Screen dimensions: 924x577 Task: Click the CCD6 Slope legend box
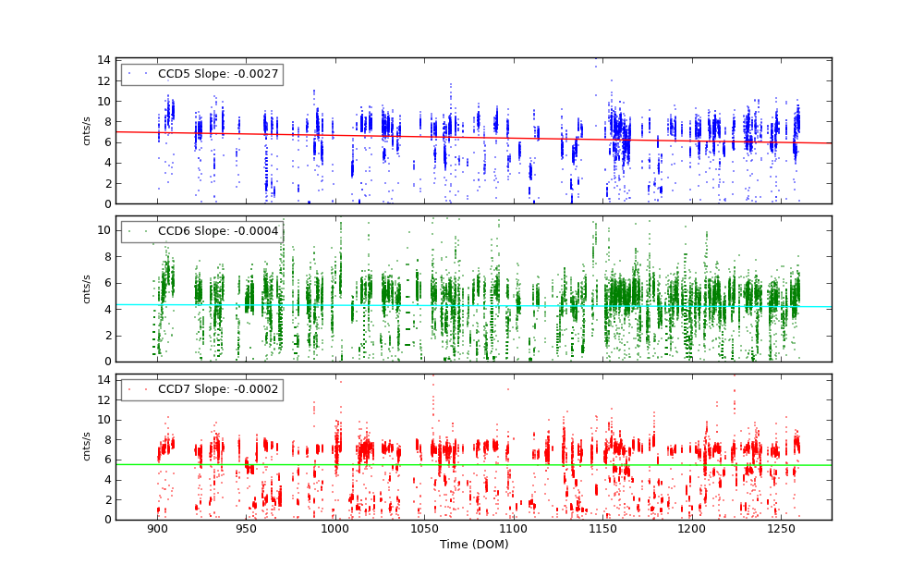201,231
